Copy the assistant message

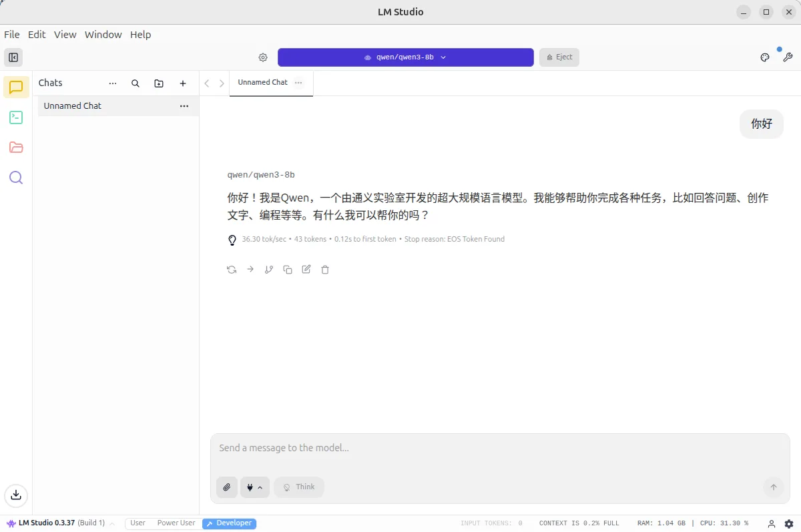point(288,270)
